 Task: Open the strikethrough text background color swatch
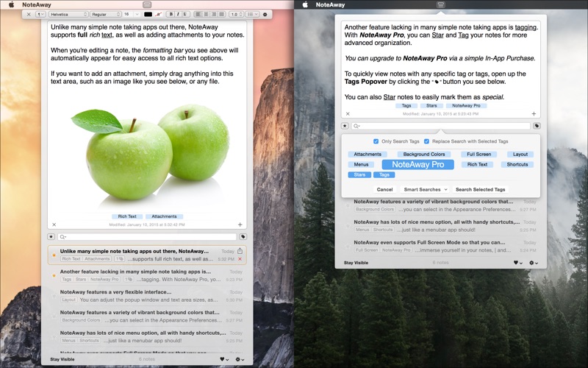tap(159, 14)
